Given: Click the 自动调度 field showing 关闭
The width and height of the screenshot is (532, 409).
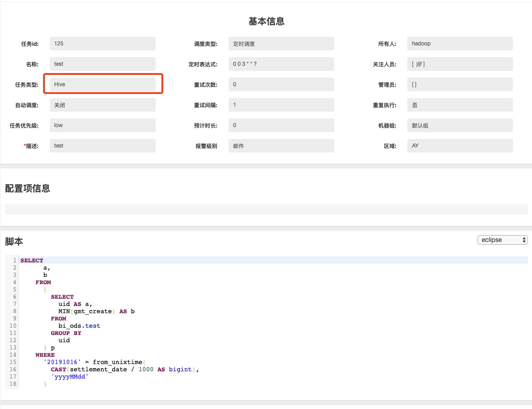Looking at the screenshot, I should (x=102, y=105).
